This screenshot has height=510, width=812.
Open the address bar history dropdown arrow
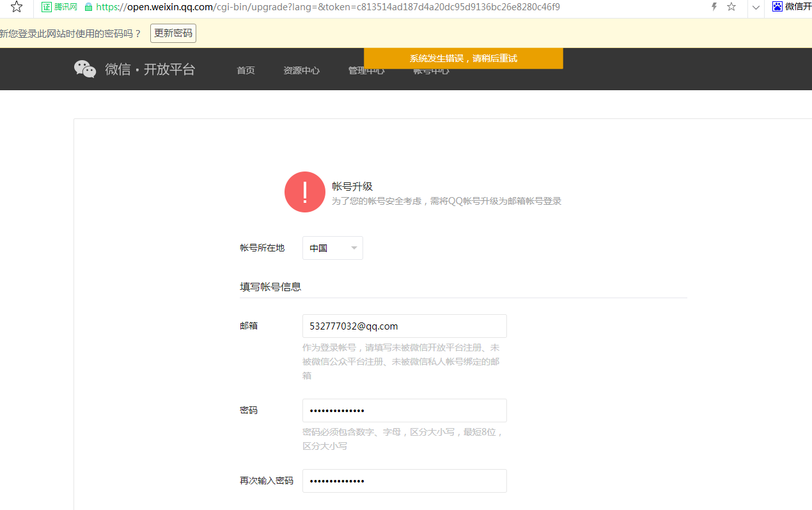tap(756, 8)
